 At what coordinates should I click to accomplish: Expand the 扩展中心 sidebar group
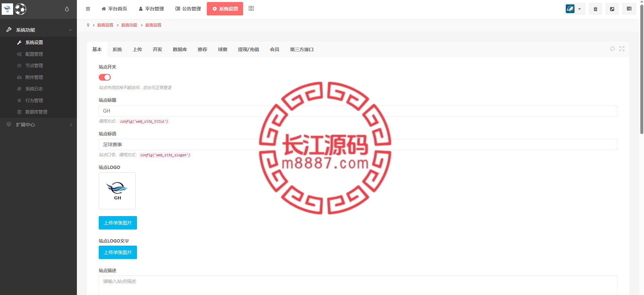(x=38, y=125)
